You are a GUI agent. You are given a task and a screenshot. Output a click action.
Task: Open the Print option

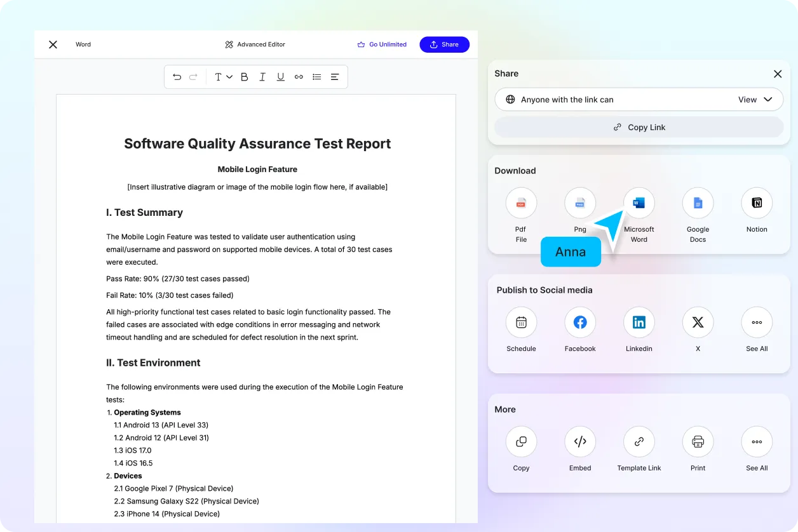pos(698,441)
